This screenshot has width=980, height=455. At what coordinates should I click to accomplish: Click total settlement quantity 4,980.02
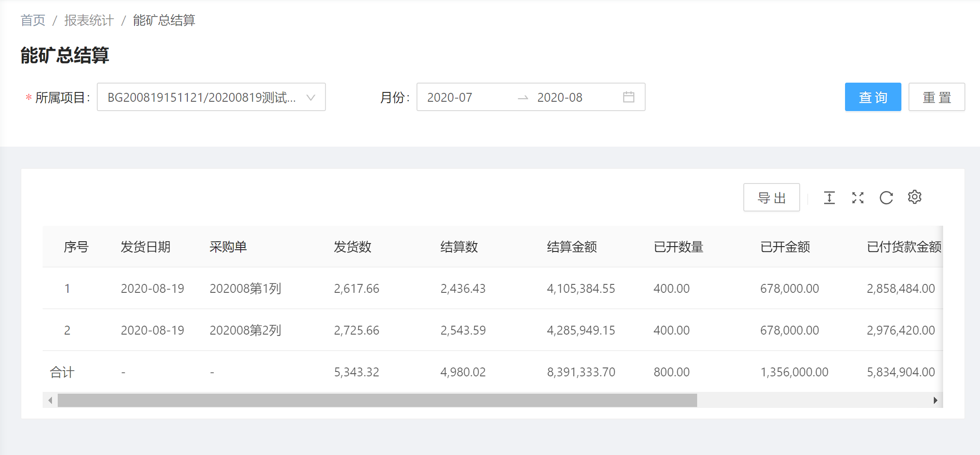coord(463,372)
